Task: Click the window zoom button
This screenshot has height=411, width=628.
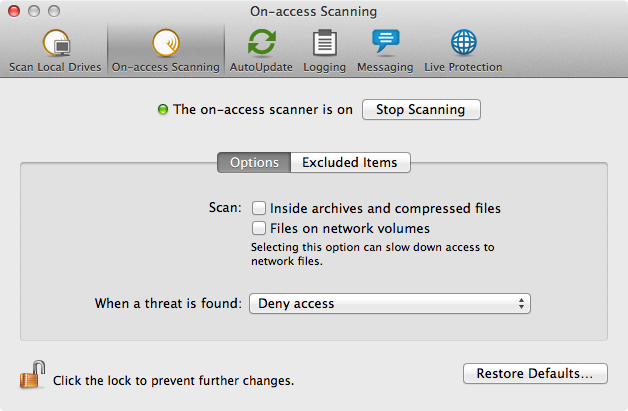Action: pyautogui.click(x=54, y=11)
